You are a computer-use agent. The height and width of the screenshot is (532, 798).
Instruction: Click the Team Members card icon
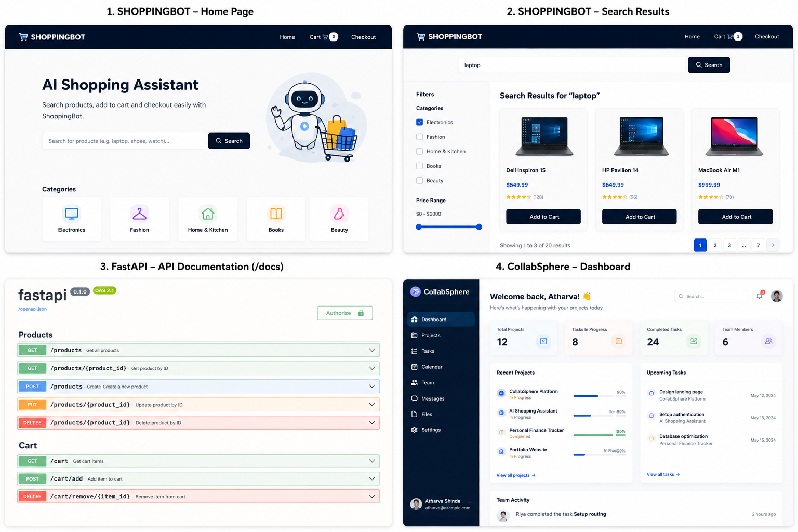point(768,341)
